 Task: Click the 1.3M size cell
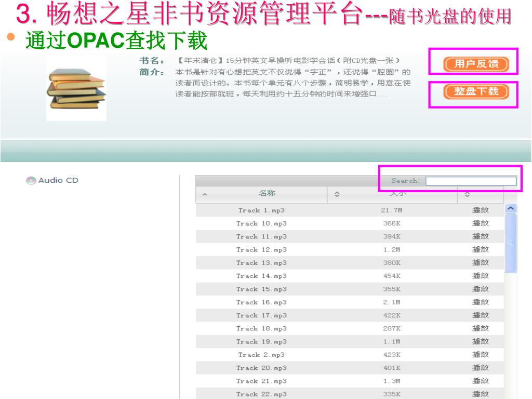click(x=392, y=381)
